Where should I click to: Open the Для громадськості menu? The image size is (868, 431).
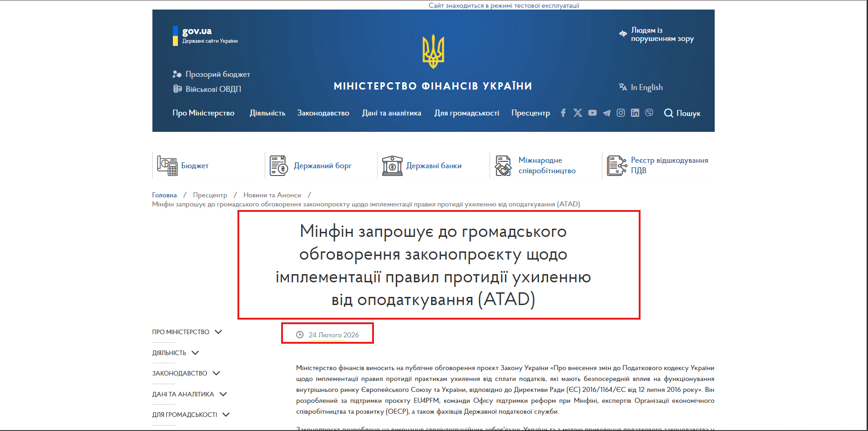(467, 113)
